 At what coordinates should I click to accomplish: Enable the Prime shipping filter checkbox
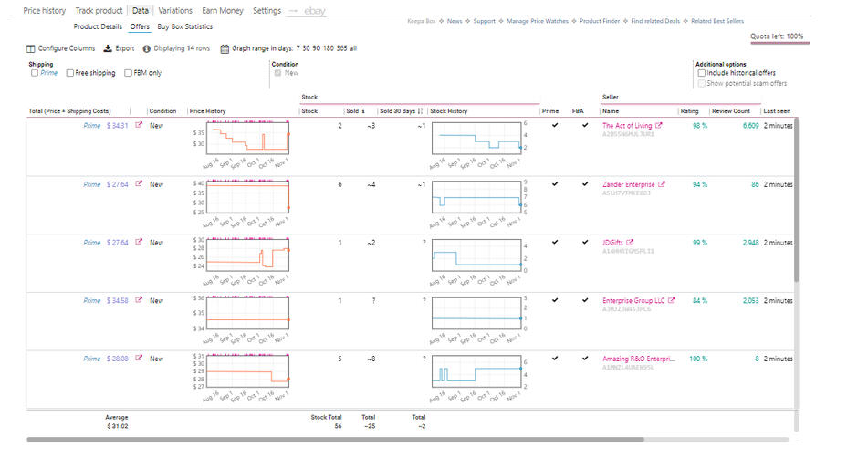pos(35,73)
